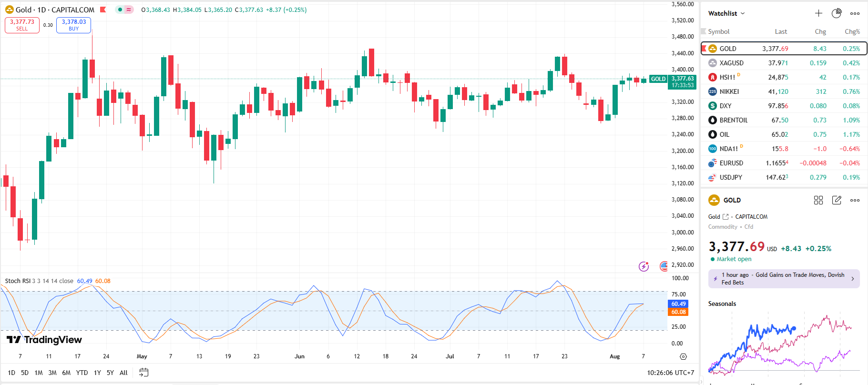Toggle the red flag beside the CAPITALCOM title

(102, 10)
